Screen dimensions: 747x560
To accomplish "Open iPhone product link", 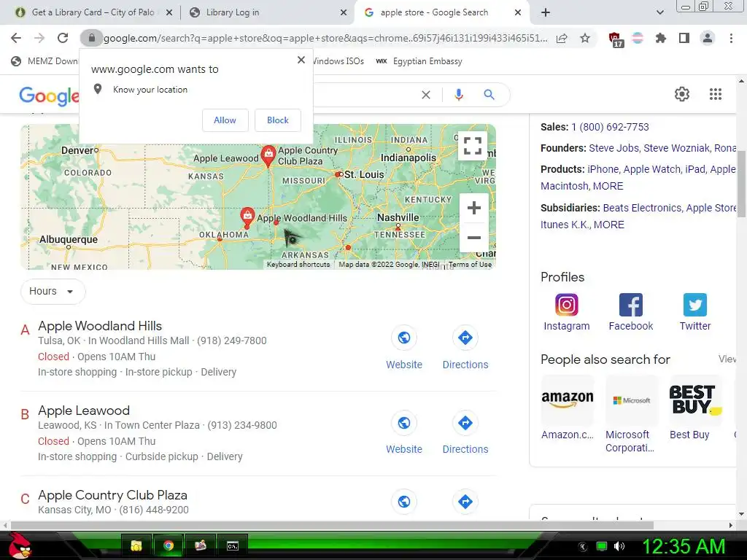I will pyautogui.click(x=603, y=169).
